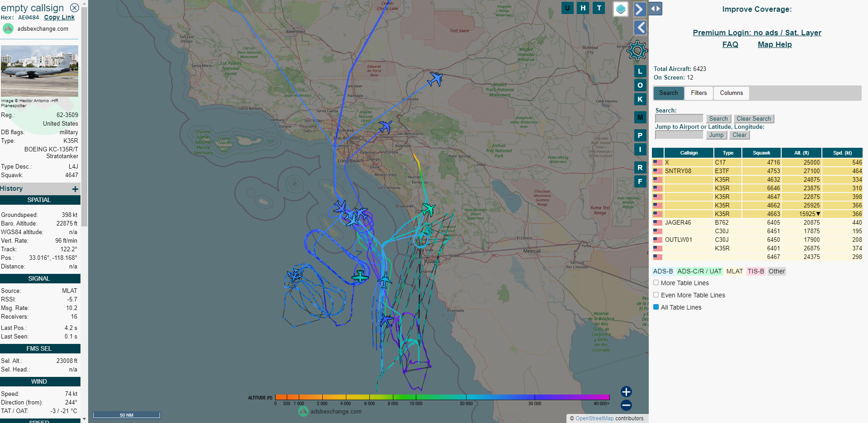Zoom in the map with plus button
The image size is (868, 423).
pos(626,391)
